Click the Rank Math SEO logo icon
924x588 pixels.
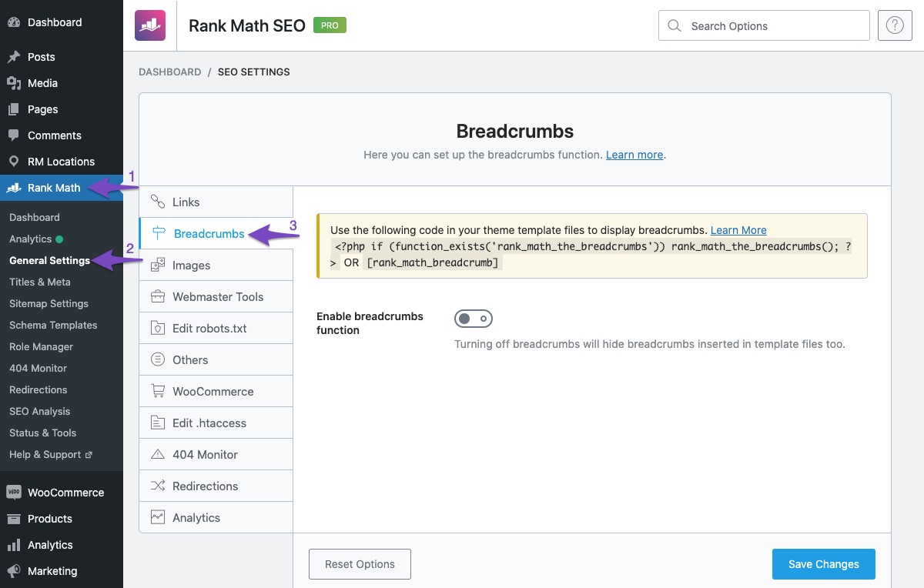pos(150,25)
